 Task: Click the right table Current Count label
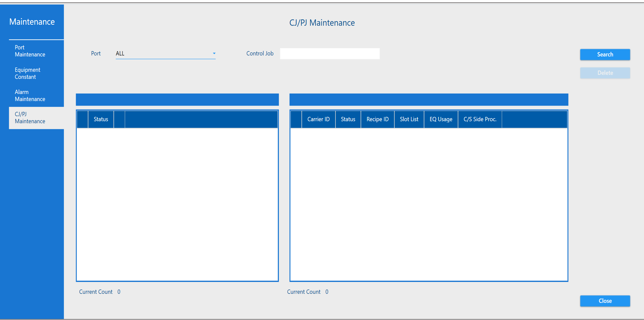pos(304,292)
